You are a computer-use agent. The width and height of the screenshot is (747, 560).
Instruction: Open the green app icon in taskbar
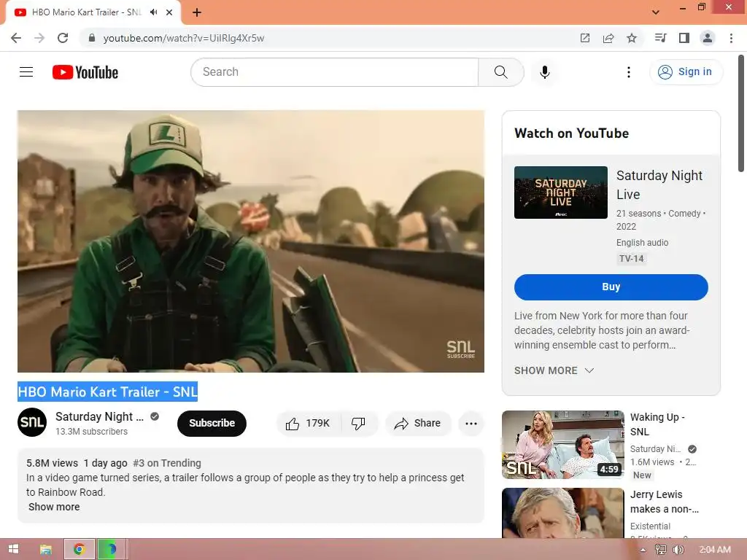tap(112, 549)
